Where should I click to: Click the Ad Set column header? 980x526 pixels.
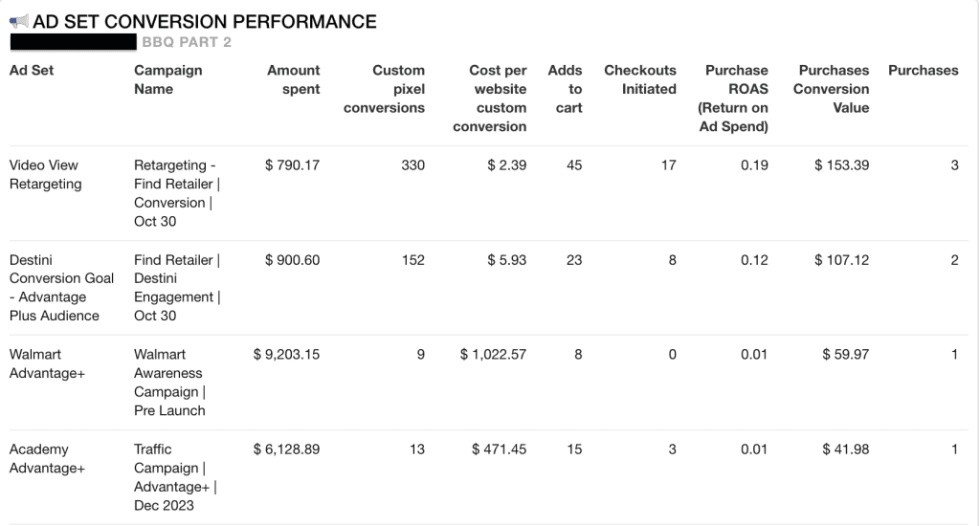(29, 71)
